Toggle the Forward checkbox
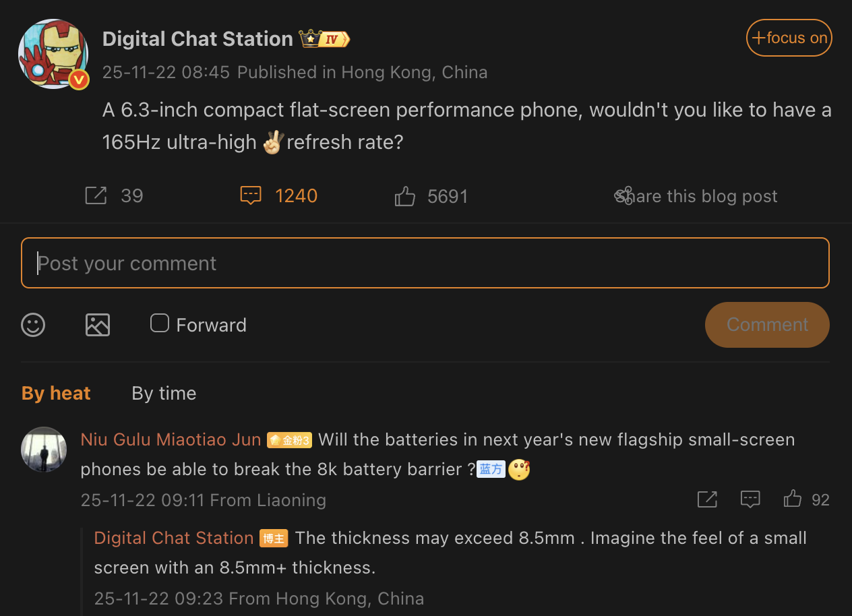The width and height of the screenshot is (852, 616). (160, 324)
